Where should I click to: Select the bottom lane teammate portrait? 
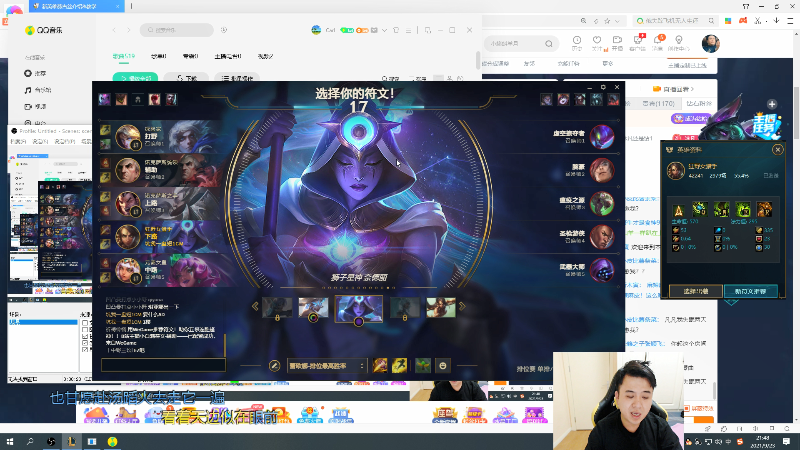pos(128,237)
